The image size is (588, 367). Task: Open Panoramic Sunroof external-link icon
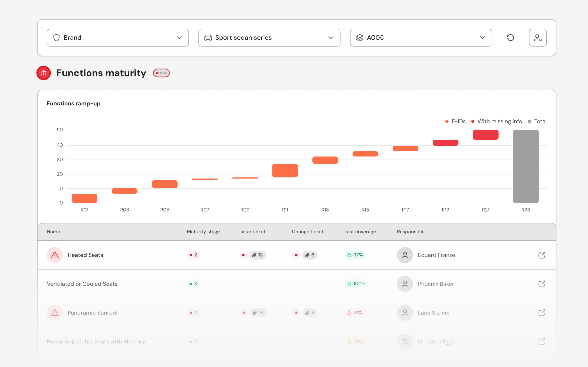(x=542, y=313)
